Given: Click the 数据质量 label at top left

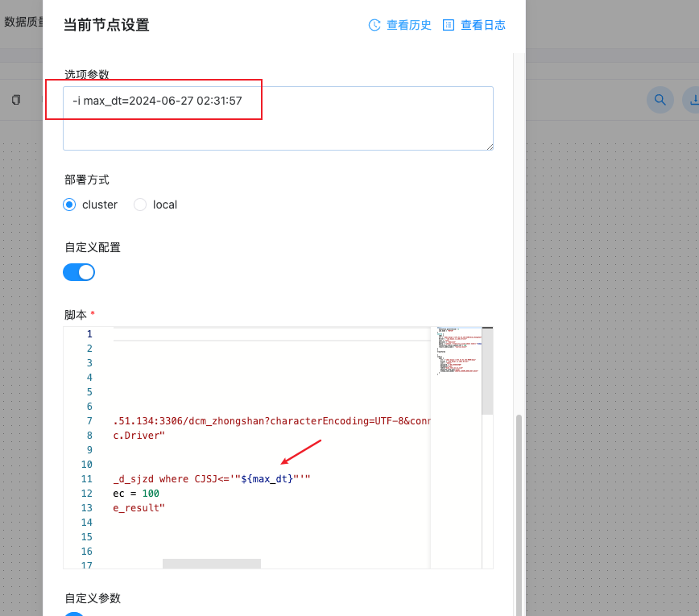Looking at the screenshot, I should pos(23,22).
